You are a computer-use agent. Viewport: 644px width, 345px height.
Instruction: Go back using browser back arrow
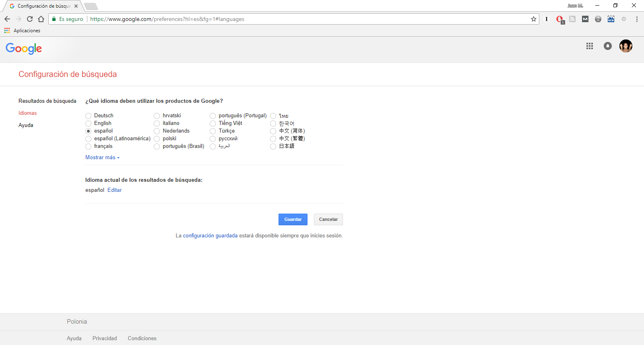coord(7,19)
